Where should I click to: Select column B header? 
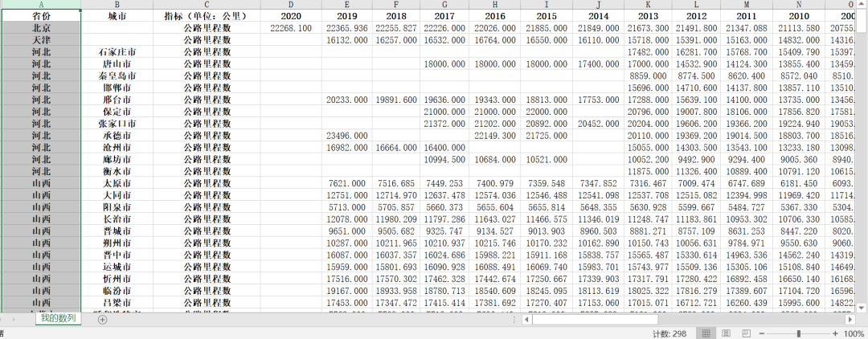tap(117, 5)
